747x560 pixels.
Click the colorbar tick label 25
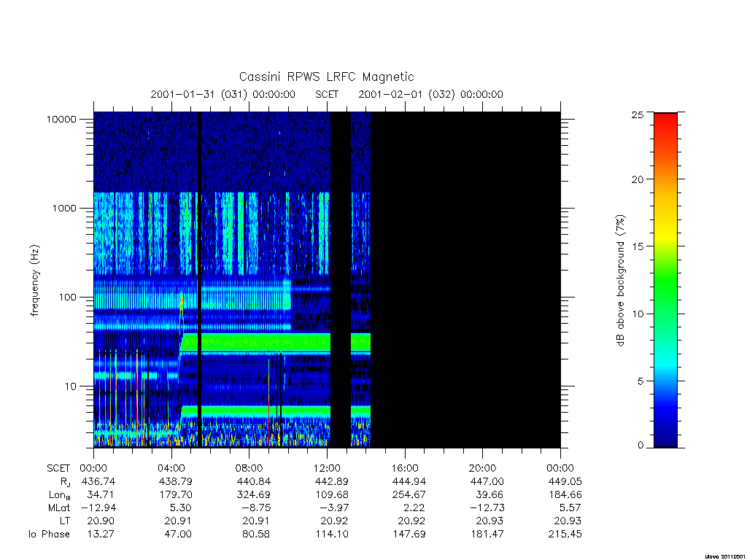637,114
